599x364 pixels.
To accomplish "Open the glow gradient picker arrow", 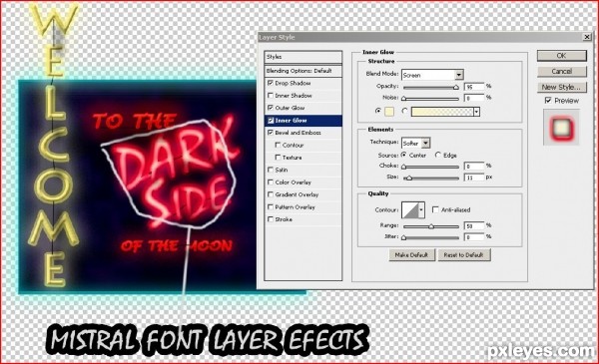I will (x=476, y=112).
